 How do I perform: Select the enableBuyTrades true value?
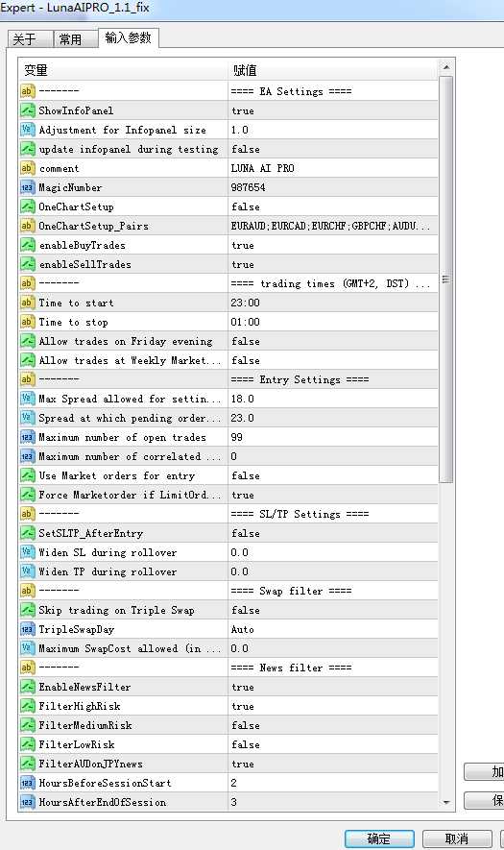pos(333,245)
